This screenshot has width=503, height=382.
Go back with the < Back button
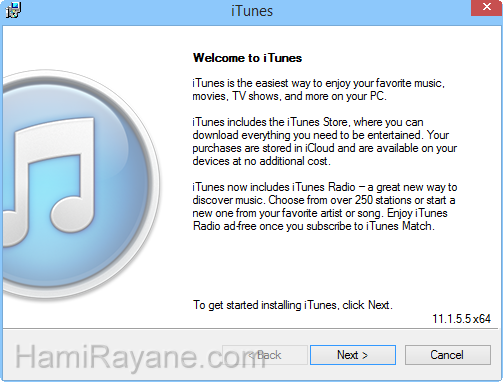pyautogui.click(x=265, y=355)
